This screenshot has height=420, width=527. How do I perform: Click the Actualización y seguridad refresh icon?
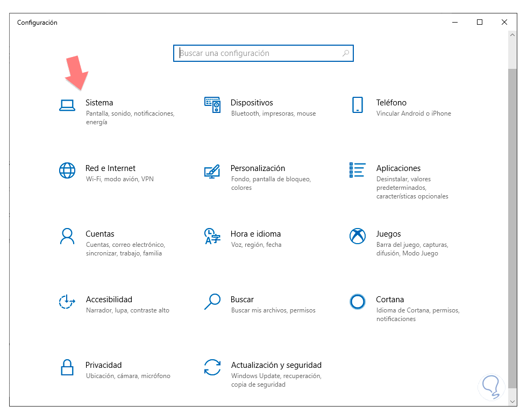pyautogui.click(x=212, y=367)
